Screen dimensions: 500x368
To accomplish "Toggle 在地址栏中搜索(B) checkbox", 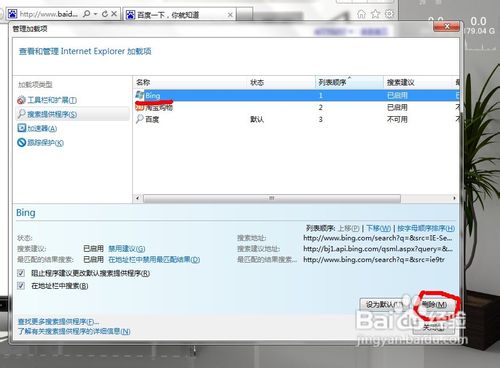I will 21,286.
